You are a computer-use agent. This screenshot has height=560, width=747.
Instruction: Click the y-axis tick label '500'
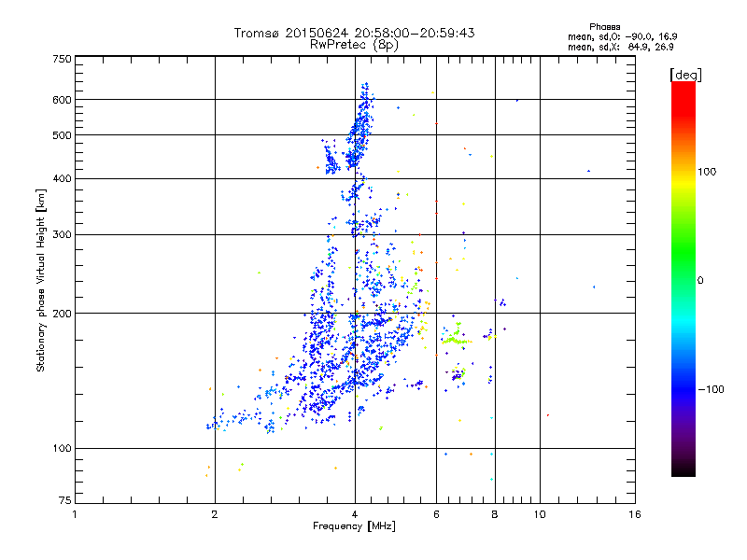click(x=63, y=135)
